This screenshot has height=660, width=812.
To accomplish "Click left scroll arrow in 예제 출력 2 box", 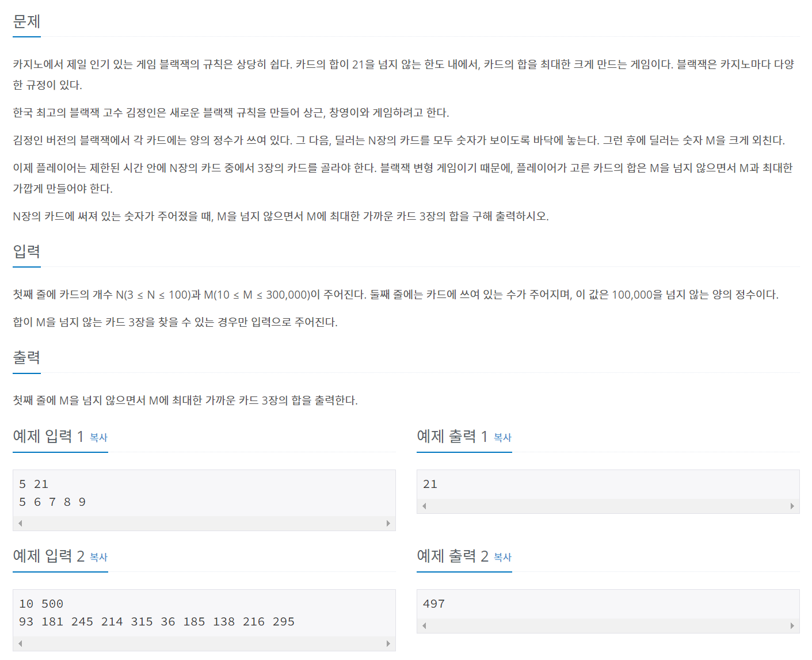I will click(x=424, y=625).
